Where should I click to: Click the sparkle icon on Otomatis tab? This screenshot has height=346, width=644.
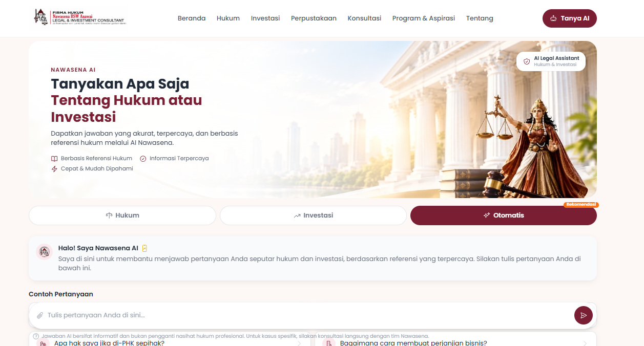point(487,215)
